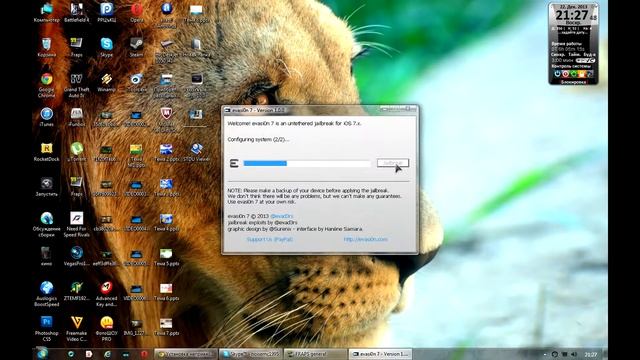Select the Компьютер desktop icon
The height and width of the screenshot is (360, 640).
47,13
